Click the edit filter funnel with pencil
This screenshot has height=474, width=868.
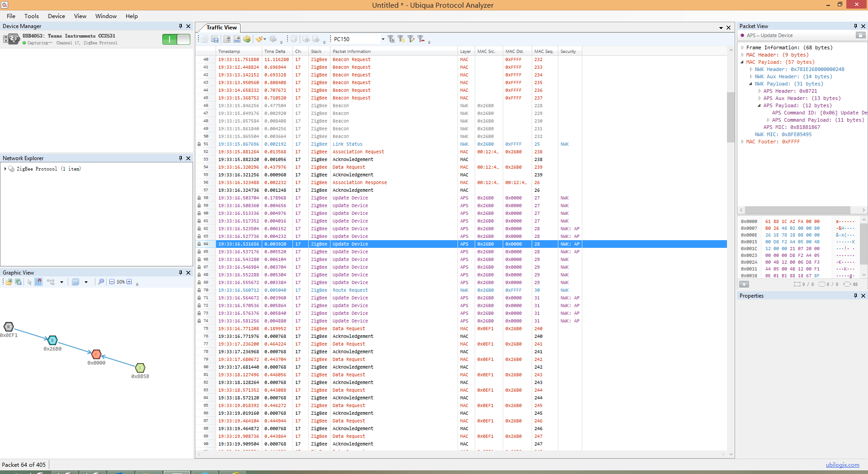[x=411, y=39]
